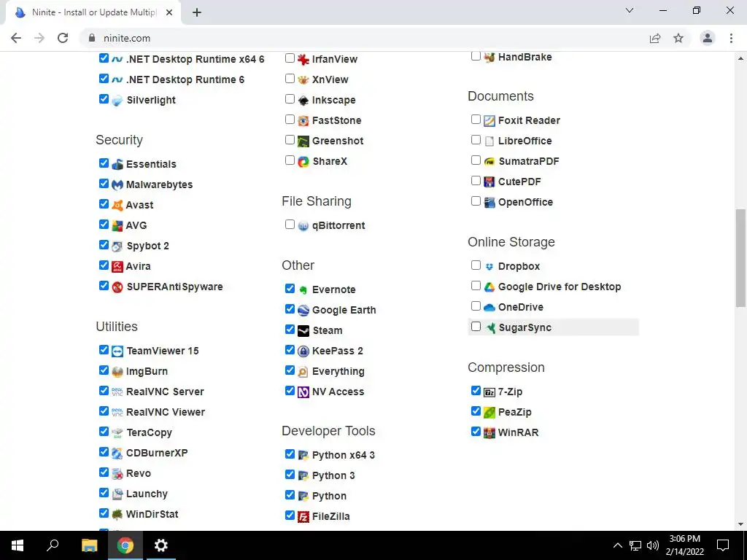Click the 7-Zip icon
The width and height of the screenshot is (747, 560).
[489, 392]
